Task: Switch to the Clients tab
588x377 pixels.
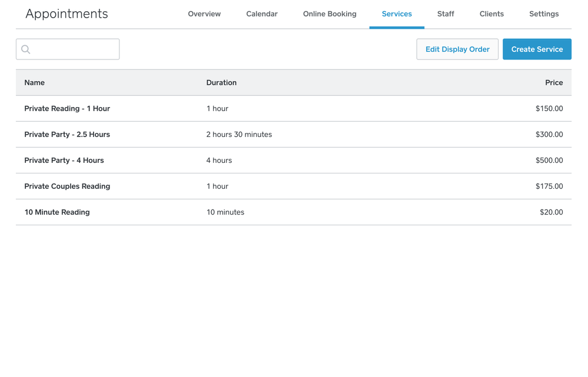Action: click(491, 14)
